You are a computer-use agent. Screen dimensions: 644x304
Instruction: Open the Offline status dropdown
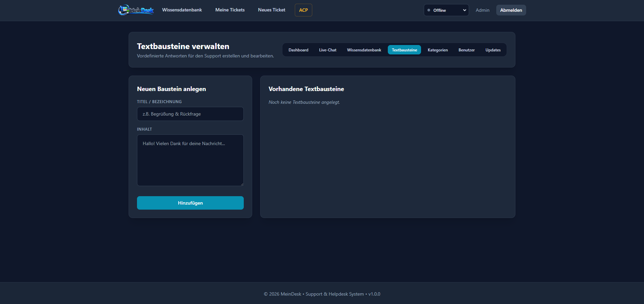446,10
